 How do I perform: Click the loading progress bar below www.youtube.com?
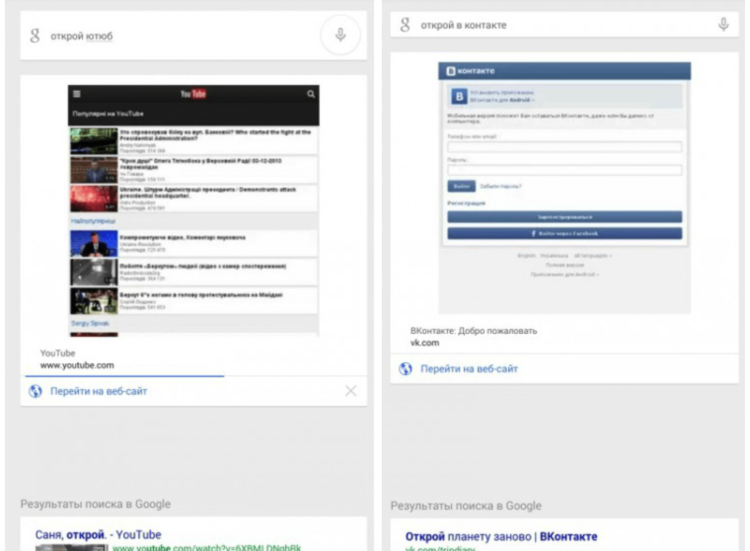click(125, 376)
